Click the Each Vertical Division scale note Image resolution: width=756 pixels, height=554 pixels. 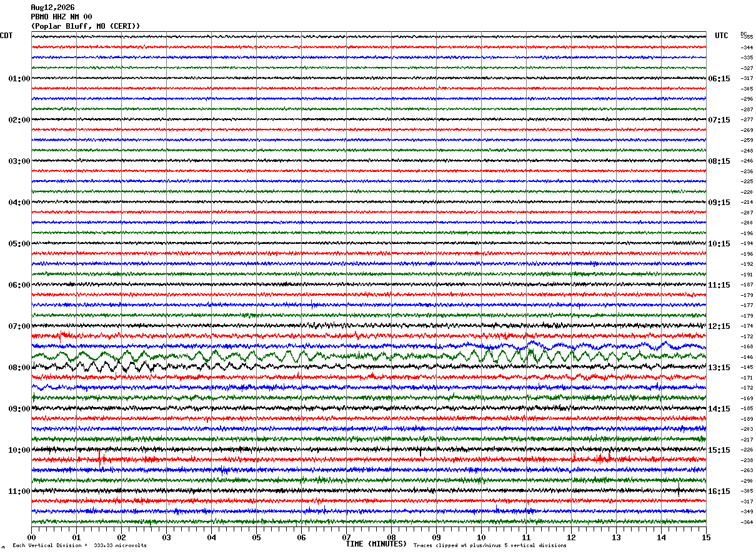[x=79, y=546]
